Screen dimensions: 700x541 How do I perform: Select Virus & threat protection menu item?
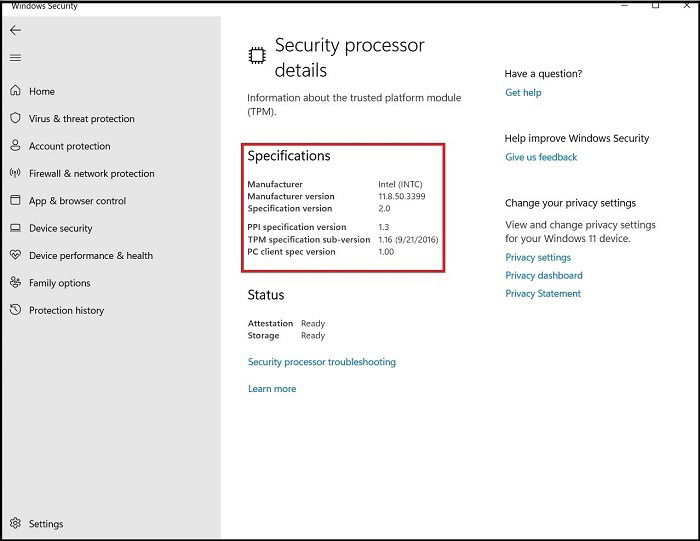82,119
